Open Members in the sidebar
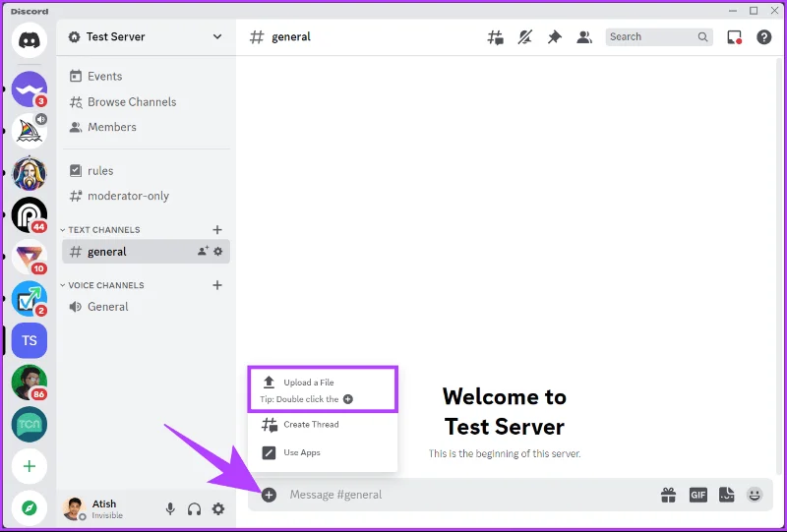 [x=146, y=127]
